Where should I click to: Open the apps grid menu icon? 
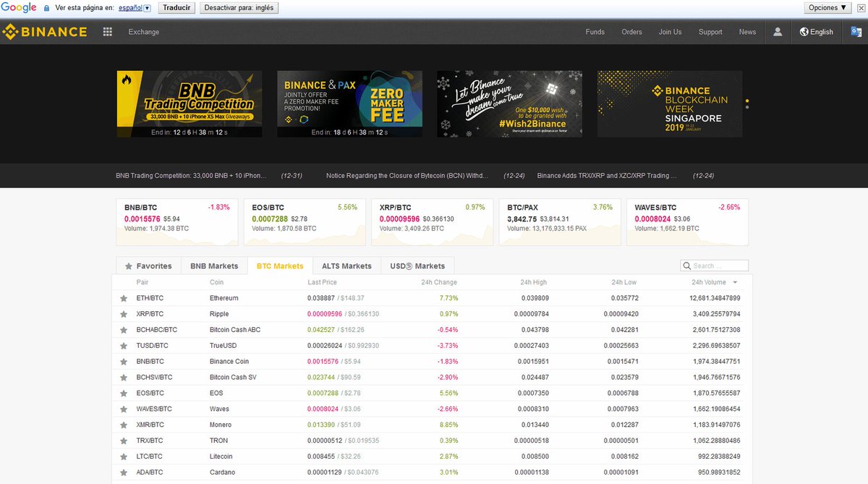coord(108,32)
